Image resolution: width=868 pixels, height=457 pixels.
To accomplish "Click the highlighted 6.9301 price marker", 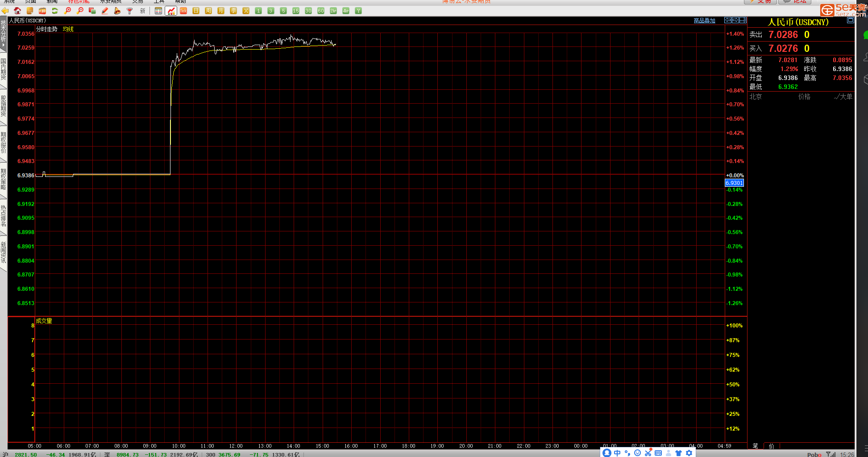I will click(x=734, y=183).
